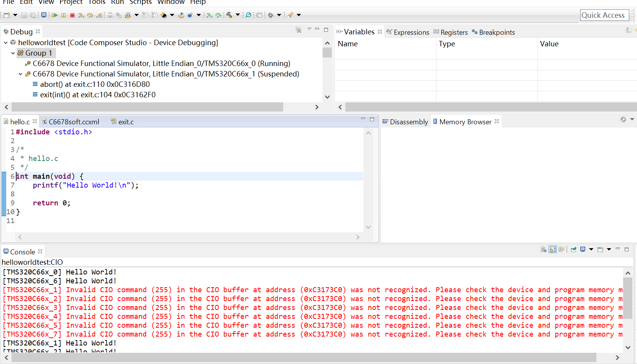Click the green Resume button
The image size is (637, 364).
tap(54, 15)
